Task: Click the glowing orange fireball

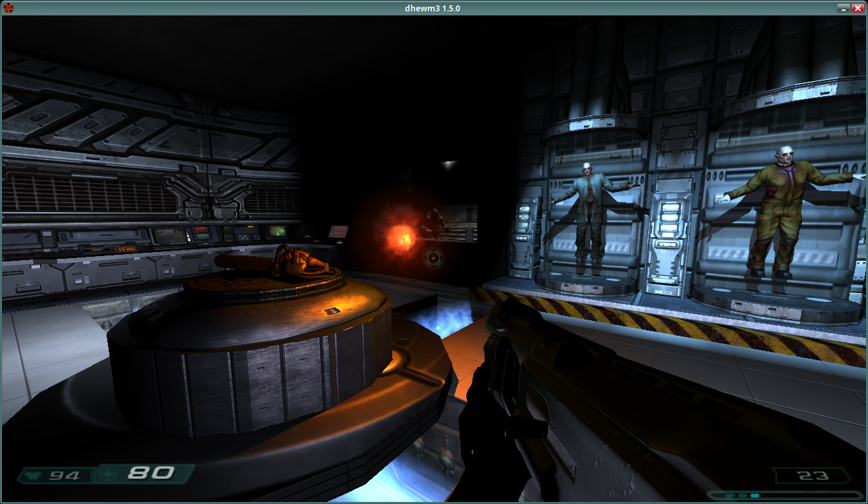Action: (400, 236)
